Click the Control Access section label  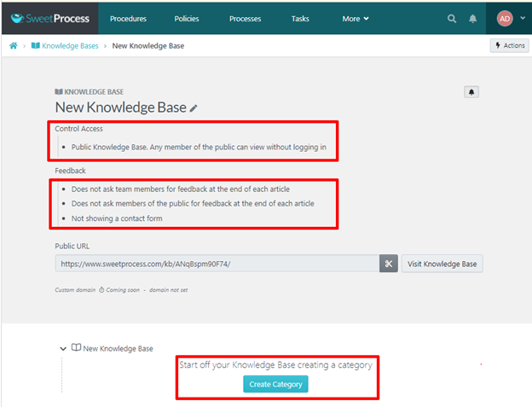click(78, 129)
